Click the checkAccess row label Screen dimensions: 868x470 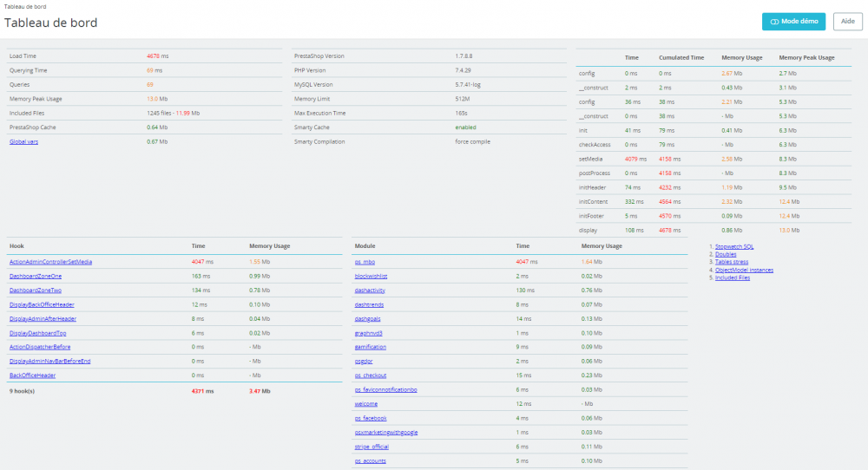click(595, 145)
